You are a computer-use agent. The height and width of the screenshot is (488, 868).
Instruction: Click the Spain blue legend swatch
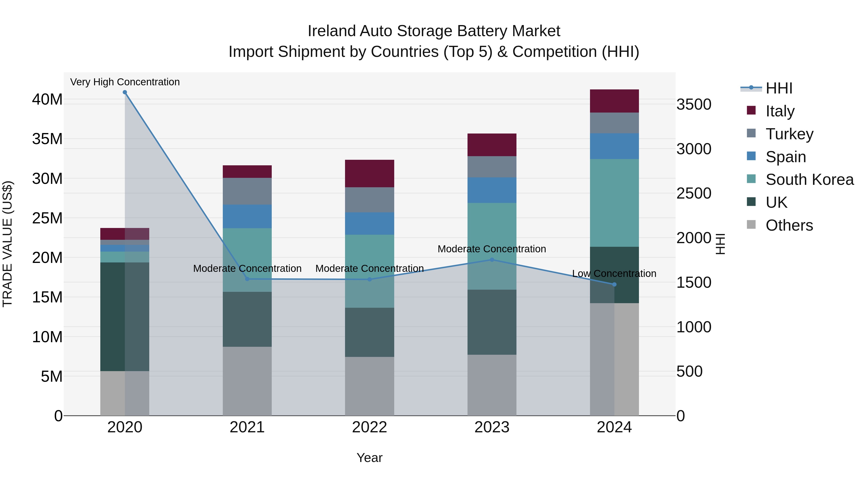click(x=751, y=156)
